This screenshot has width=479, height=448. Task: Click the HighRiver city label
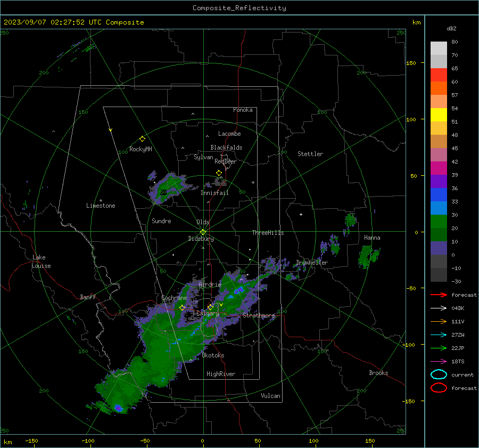tap(221, 374)
